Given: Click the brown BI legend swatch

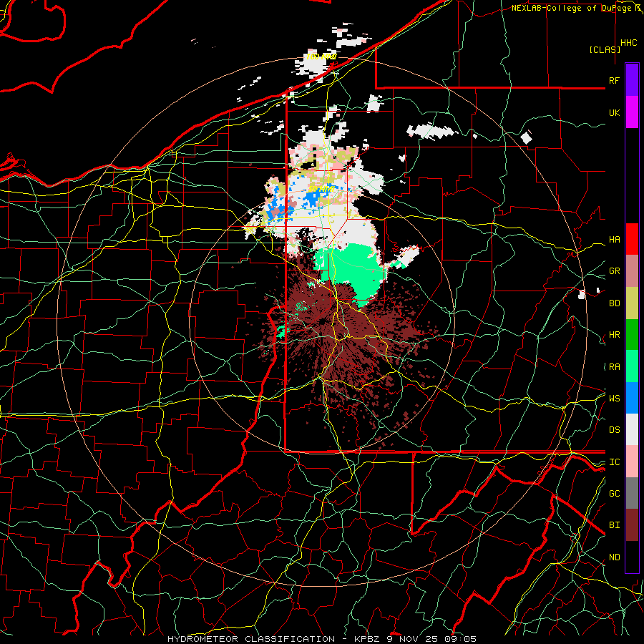Looking at the screenshot, I should (x=632, y=525).
